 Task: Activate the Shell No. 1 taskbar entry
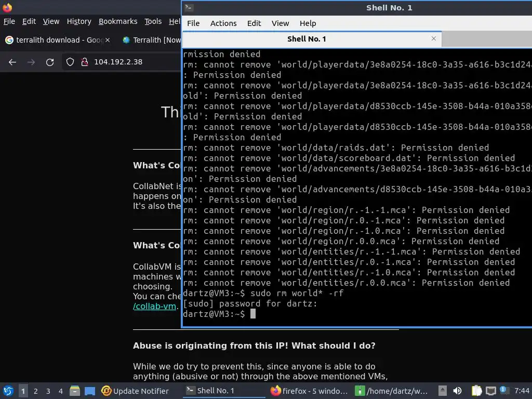[224, 391]
